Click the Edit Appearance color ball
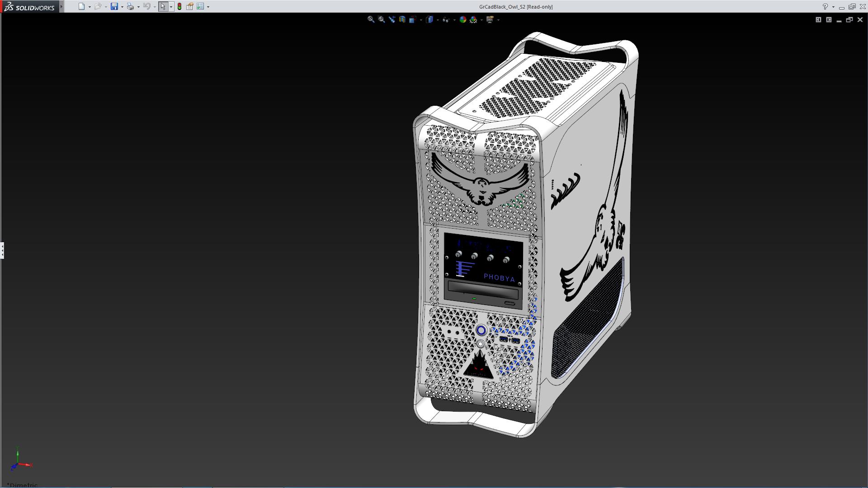Image resolution: width=868 pixels, height=488 pixels. [462, 19]
